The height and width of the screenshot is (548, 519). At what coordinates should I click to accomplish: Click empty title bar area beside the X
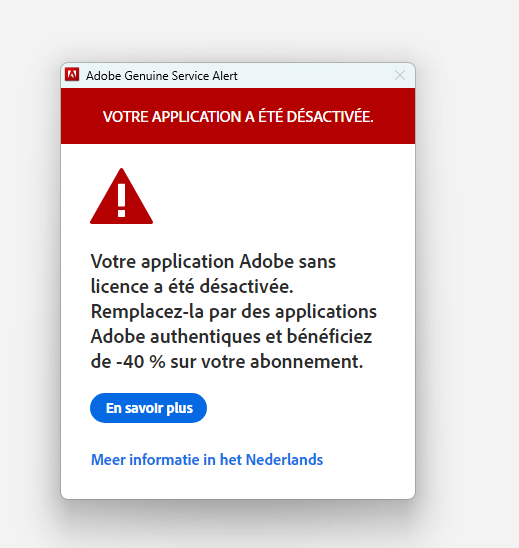[315, 75]
